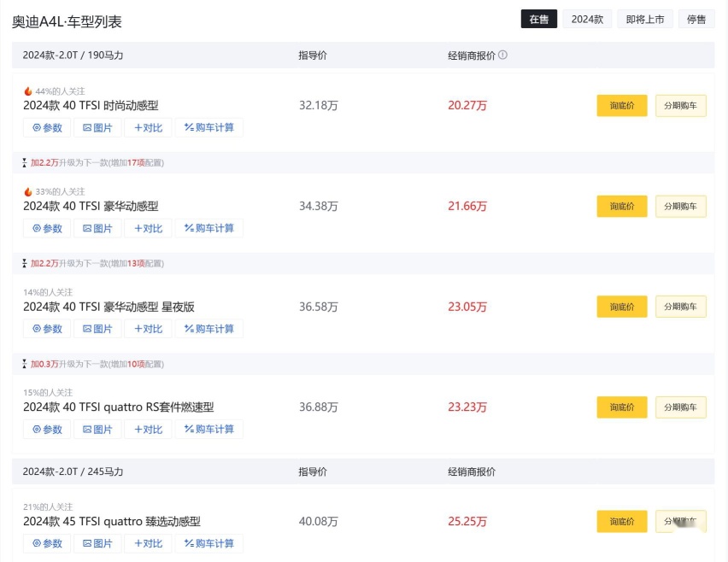Click flame icon beside 44% attention label
728x562 pixels.
tap(28, 91)
